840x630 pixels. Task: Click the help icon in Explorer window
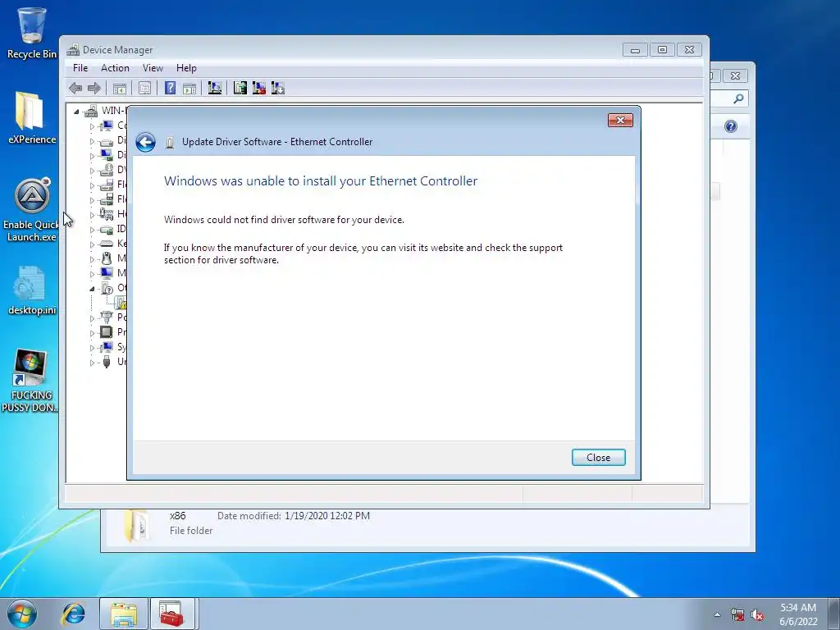tap(730, 126)
